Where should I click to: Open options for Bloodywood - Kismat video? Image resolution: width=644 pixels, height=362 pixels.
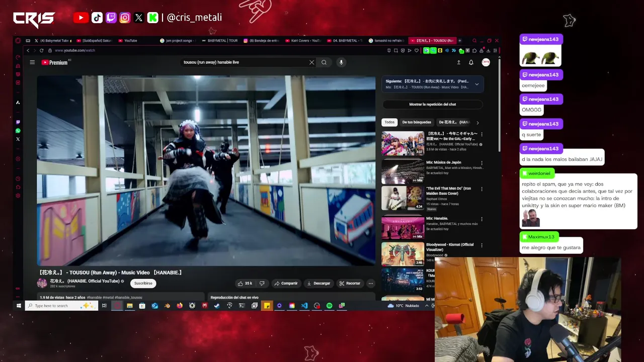pos(481,245)
